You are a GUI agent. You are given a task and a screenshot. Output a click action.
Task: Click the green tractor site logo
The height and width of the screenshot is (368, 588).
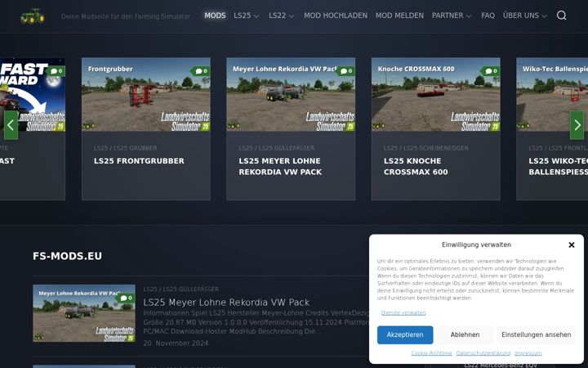tap(33, 16)
